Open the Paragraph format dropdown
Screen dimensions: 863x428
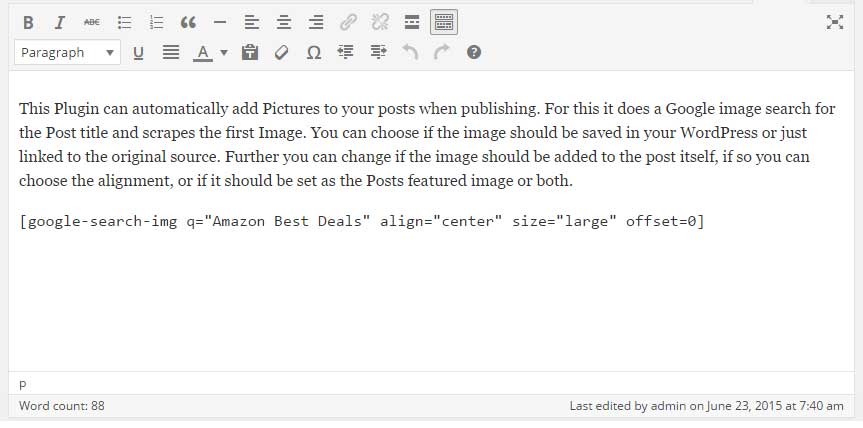pyautogui.click(x=68, y=53)
